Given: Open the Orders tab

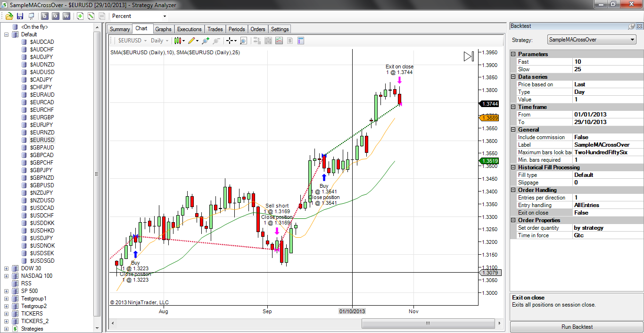Looking at the screenshot, I should click(258, 29).
